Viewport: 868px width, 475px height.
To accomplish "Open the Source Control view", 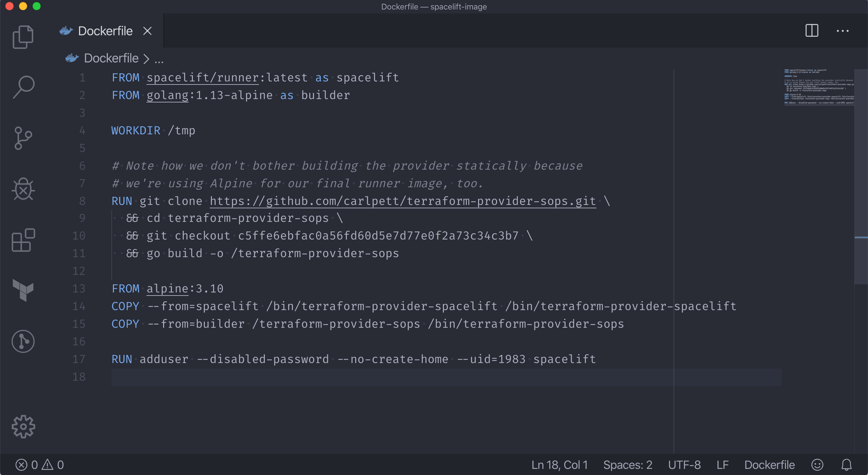I will click(23, 138).
